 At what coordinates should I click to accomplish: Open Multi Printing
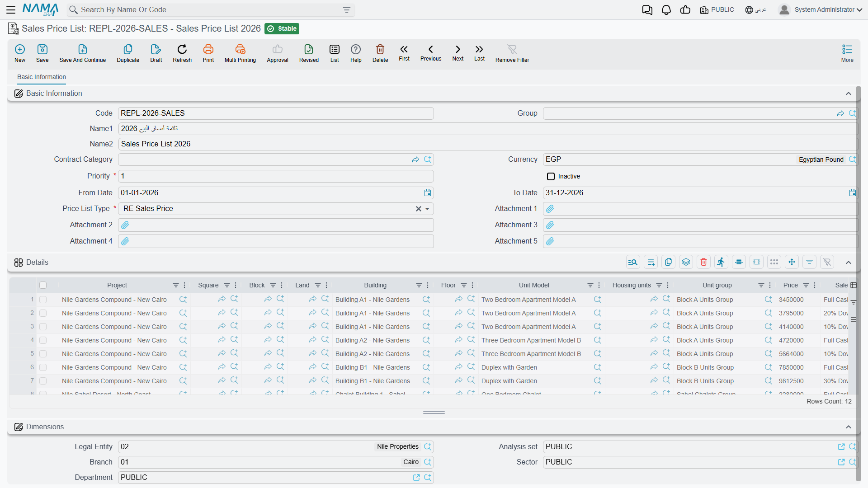pos(240,53)
